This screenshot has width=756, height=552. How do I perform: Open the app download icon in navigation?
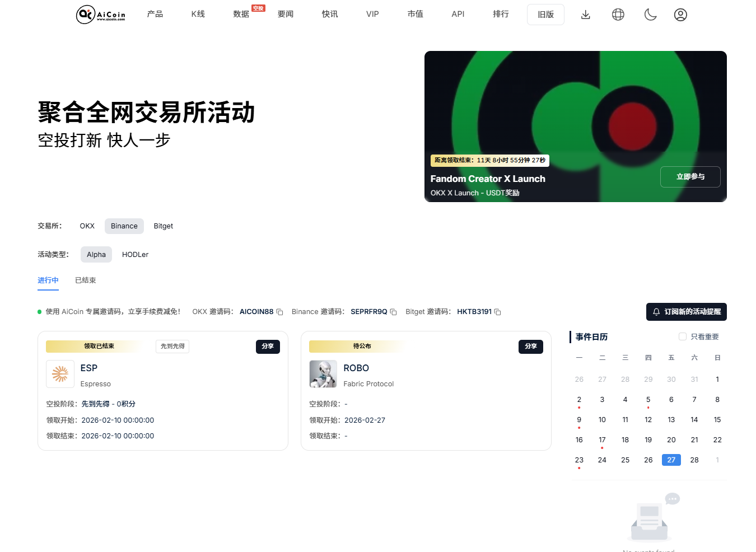click(x=585, y=15)
